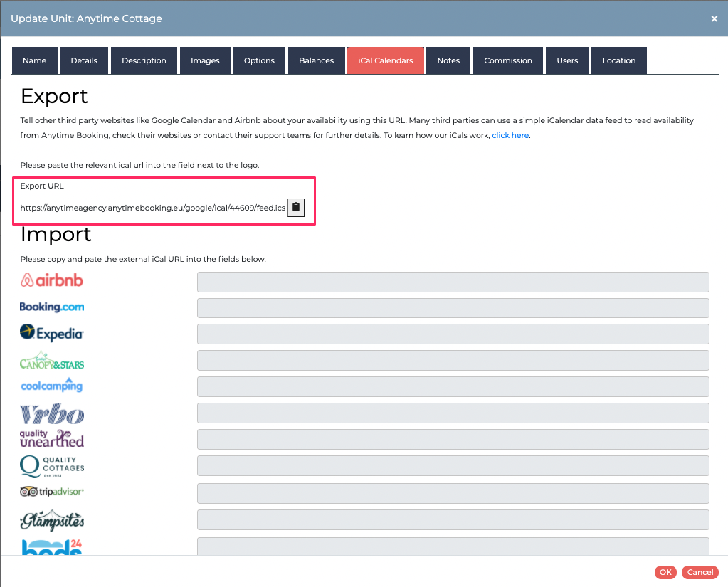This screenshot has width=728, height=587.
Task: Switch to the Name tab
Action: [x=34, y=60]
